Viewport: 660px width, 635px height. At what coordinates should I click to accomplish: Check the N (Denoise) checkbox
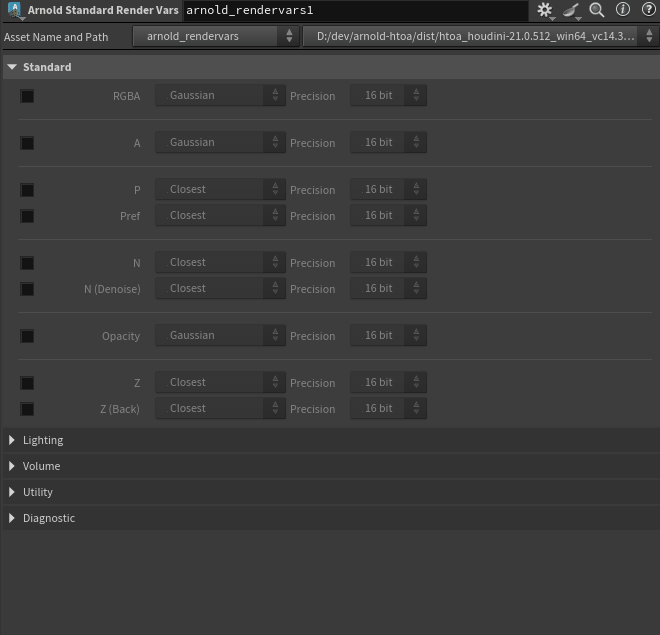coord(27,289)
